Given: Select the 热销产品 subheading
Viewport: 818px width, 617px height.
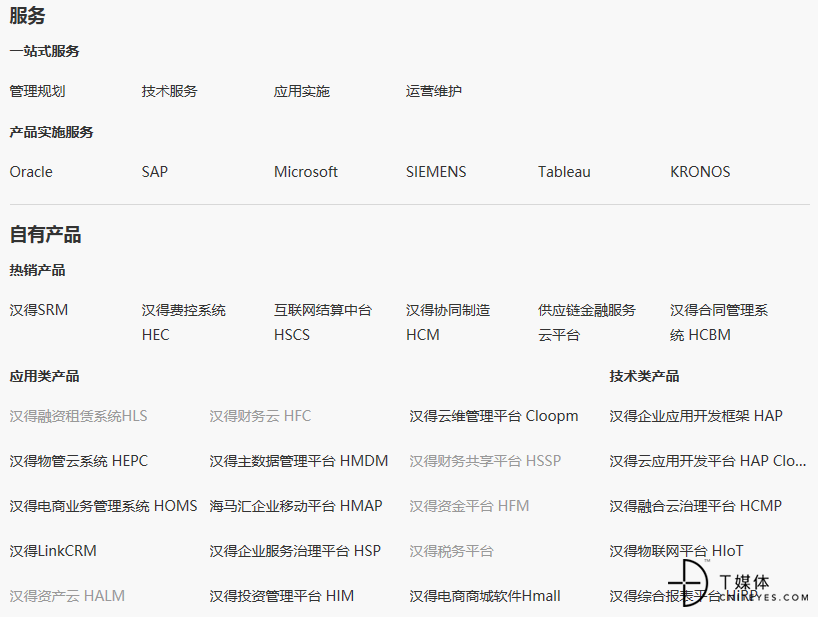Looking at the screenshot, I should tap(38, 270).
